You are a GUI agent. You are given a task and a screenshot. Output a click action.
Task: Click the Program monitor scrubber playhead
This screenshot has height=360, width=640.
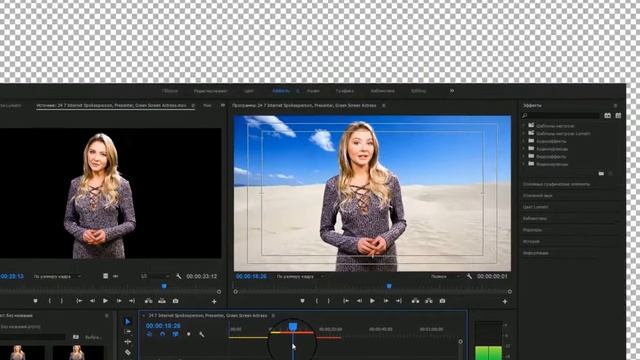pos(389,286)
